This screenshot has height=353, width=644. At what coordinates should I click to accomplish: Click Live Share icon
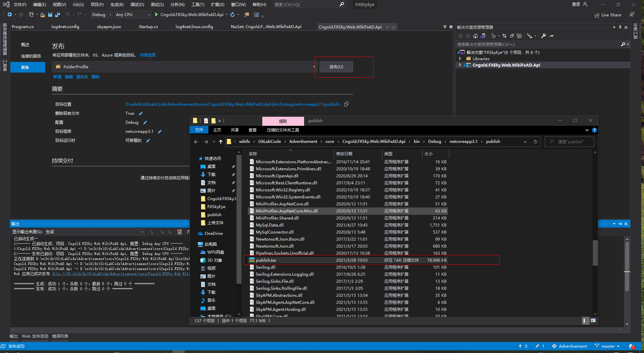(x=597, y=15)
